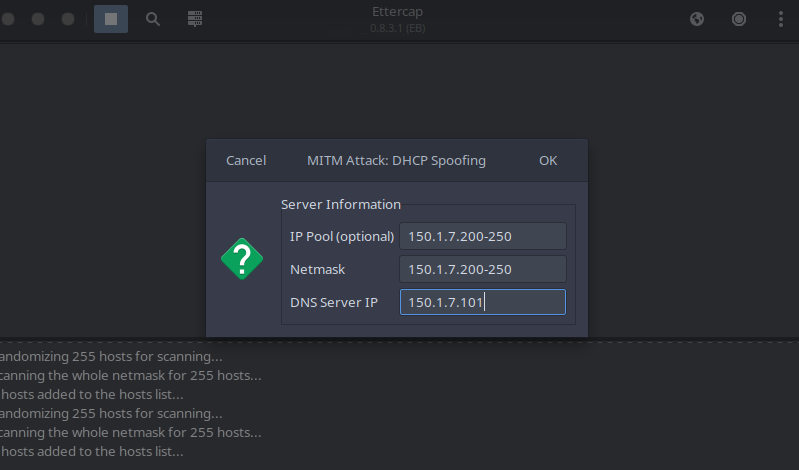Confirm DHCP Spoofing with OK
The image size is (799, 470).
click(x=548, y=161)
